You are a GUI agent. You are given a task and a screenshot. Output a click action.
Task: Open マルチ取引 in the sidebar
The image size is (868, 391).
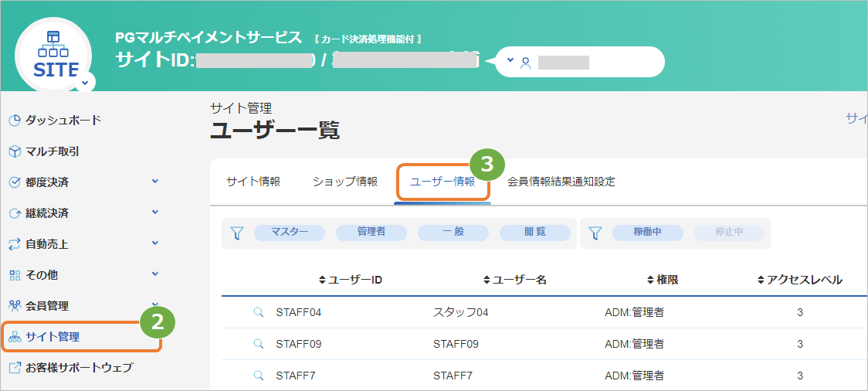tap(45, 151)
